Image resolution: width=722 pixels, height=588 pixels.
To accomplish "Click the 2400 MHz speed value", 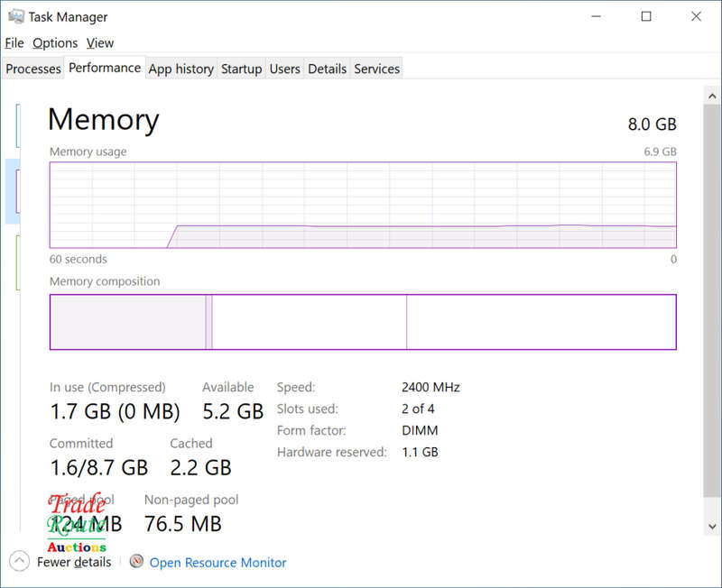I will click(x=430, y=388).
